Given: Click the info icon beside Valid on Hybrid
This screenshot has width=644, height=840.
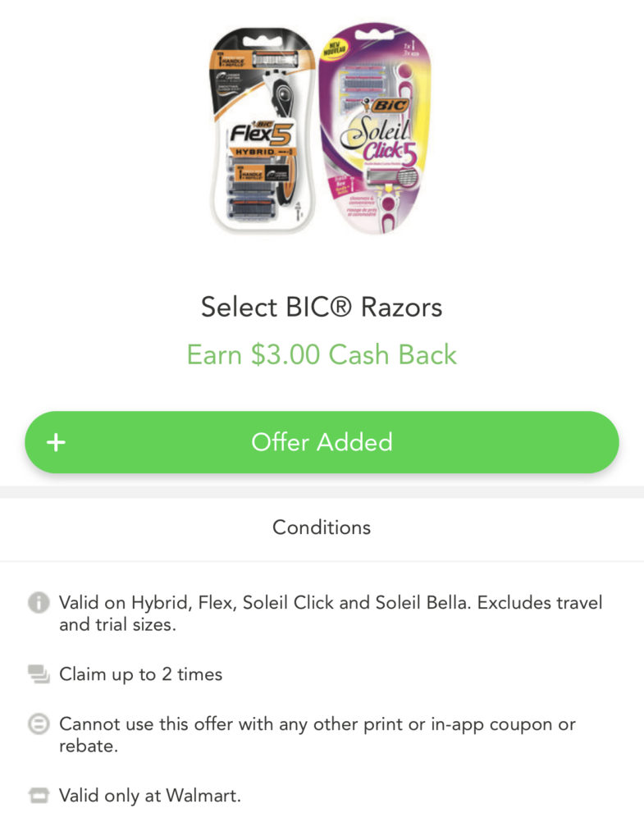Looking at the screenshot, I should [39, 603].
